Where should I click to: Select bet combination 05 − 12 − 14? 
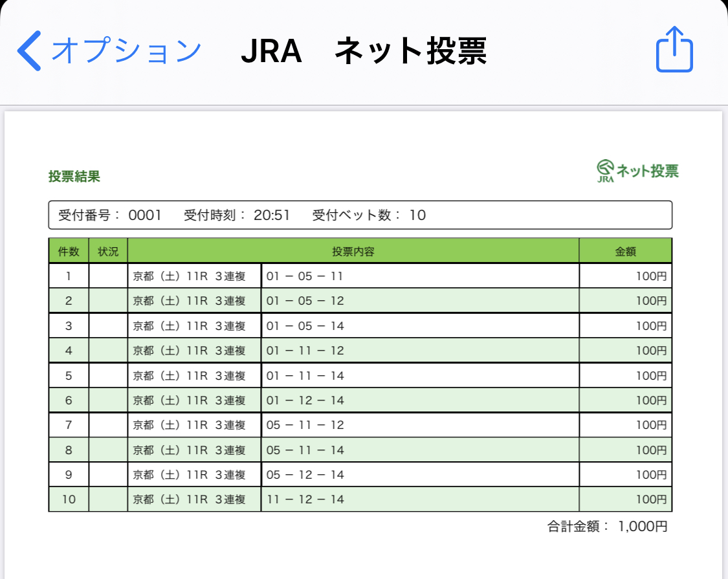pos(305,475)
